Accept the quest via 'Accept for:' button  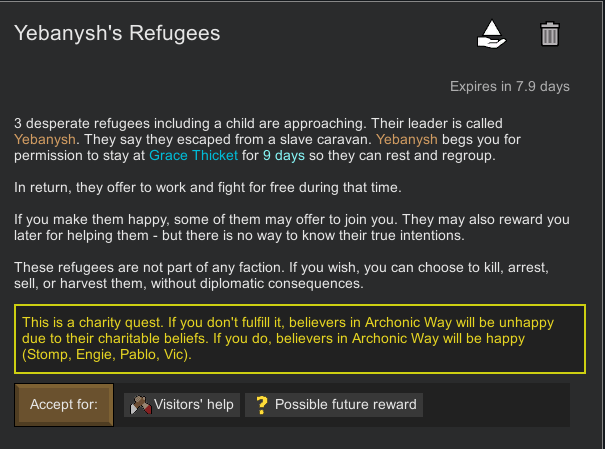(64, 405)
